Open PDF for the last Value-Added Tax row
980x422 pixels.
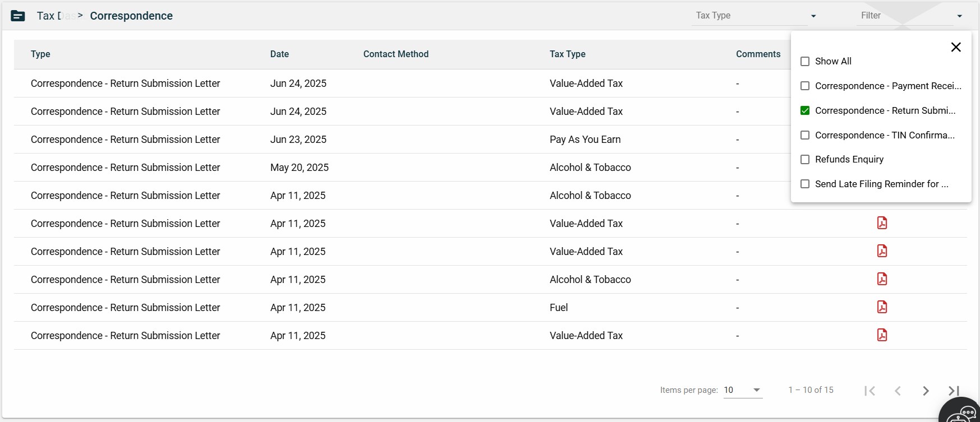pos(882,335)
